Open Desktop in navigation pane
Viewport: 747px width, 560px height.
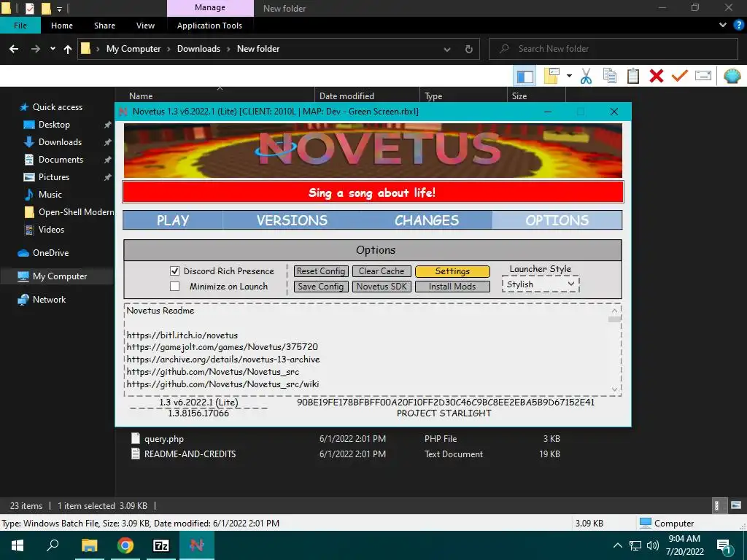[x=54, y=125]
